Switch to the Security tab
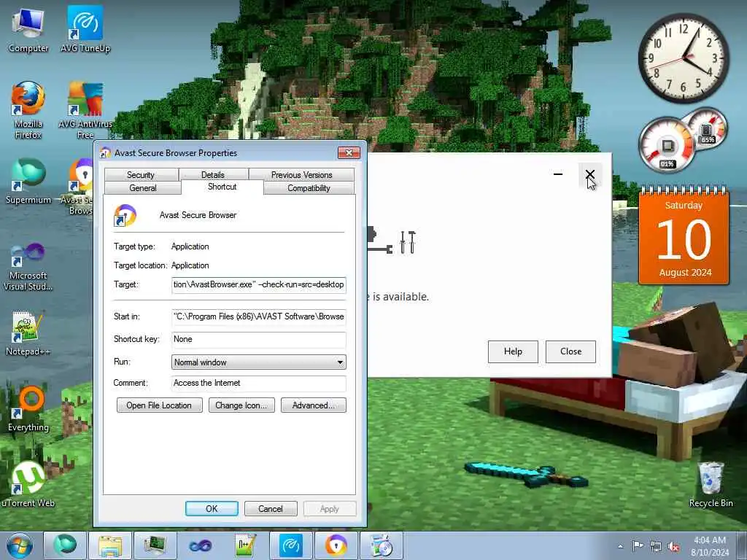This screenshot has width=747, height=560. (x=141, y=175)
